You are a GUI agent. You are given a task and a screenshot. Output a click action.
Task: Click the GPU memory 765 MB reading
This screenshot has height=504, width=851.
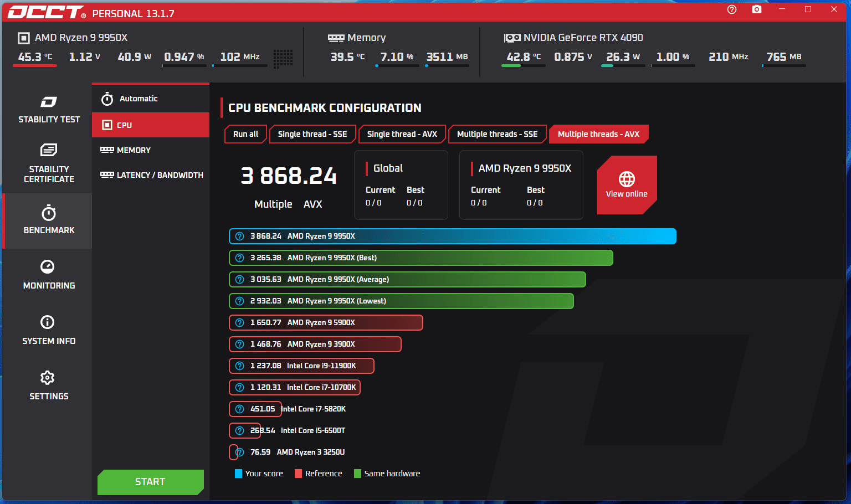click(x=784, y=57)
